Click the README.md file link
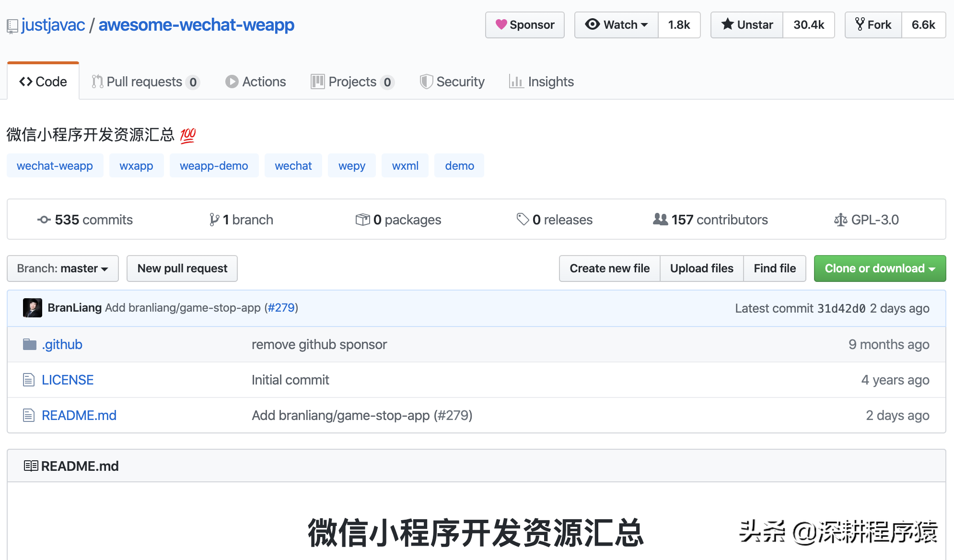954x560 pixels. (x=79, y=414)
